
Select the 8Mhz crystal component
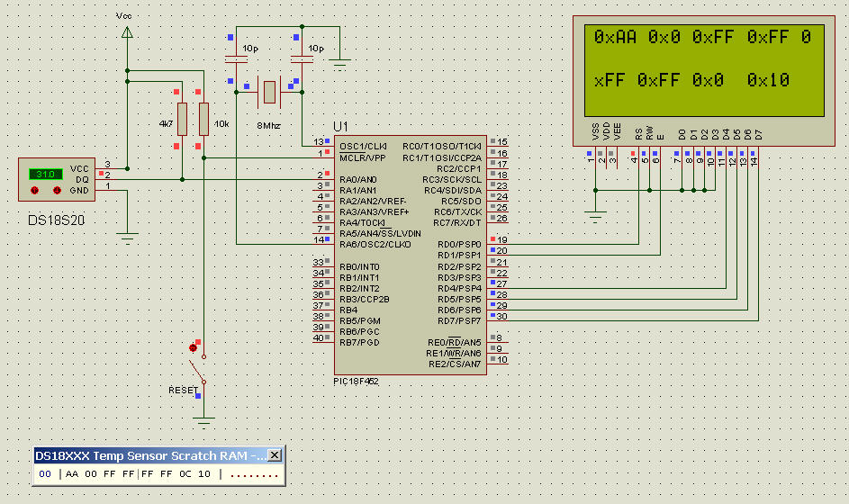click(x=269, y=92)
